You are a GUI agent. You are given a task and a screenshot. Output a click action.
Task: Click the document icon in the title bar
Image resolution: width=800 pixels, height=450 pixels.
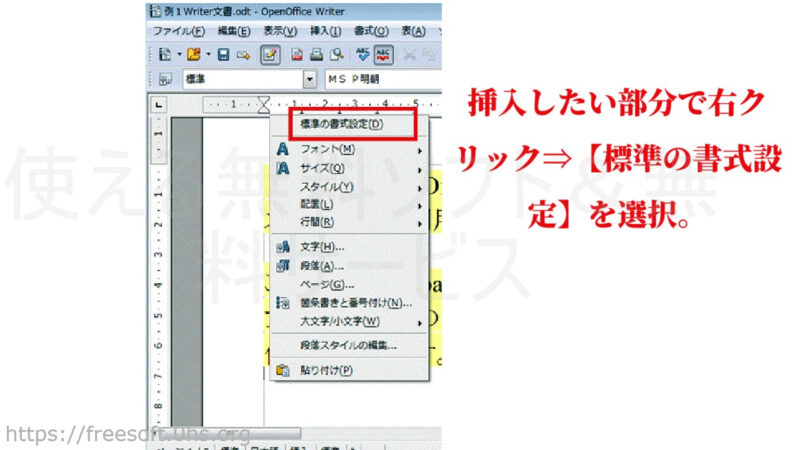click(x=155, y=11)
